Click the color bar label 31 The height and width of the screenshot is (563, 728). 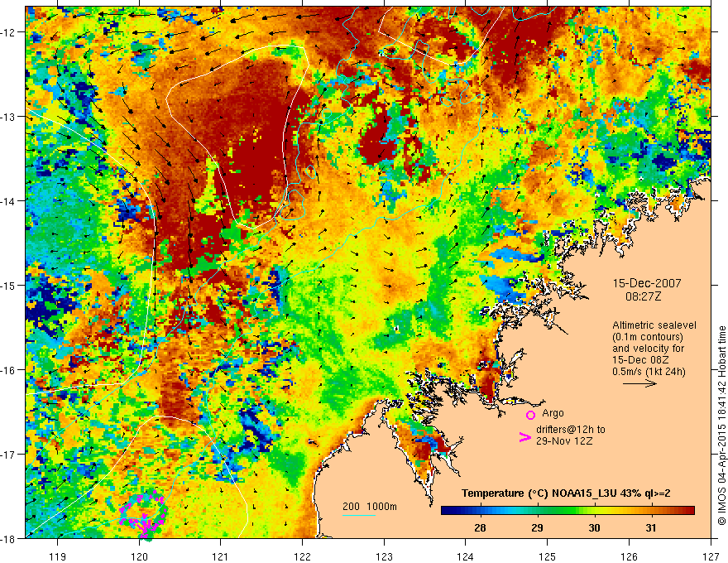pyautogui.click(x=651, y=527)
